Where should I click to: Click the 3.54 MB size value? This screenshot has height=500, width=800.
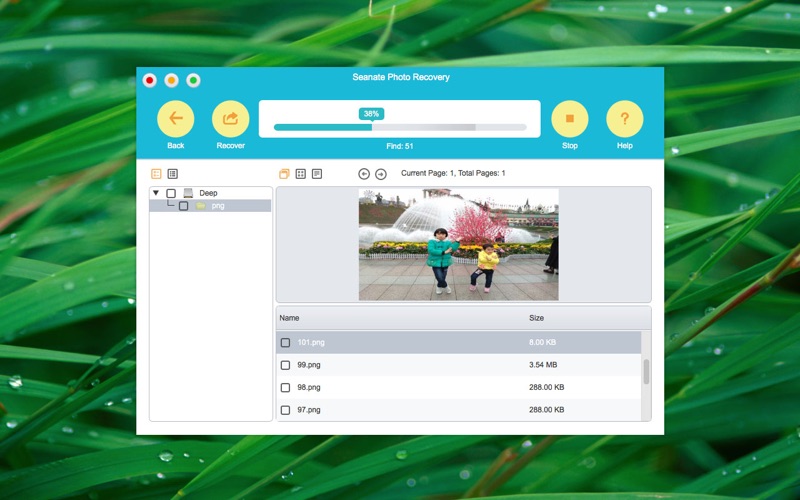[543, 365]
